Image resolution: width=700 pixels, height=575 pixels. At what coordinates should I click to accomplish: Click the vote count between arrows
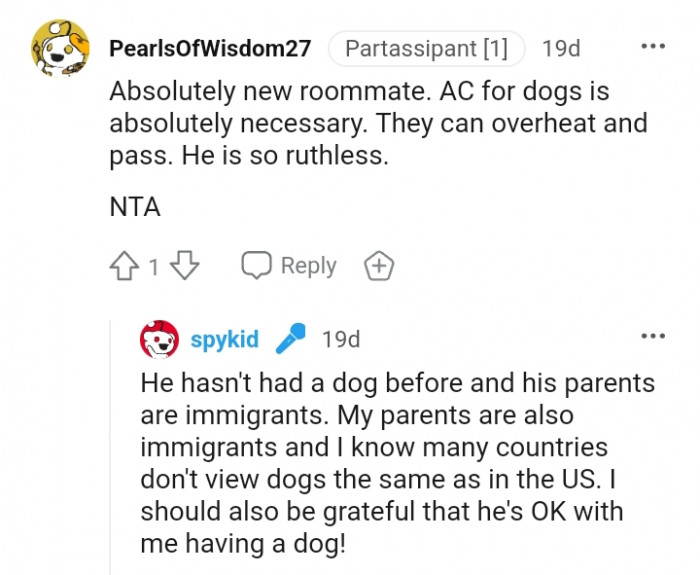(x=154, y=267)
